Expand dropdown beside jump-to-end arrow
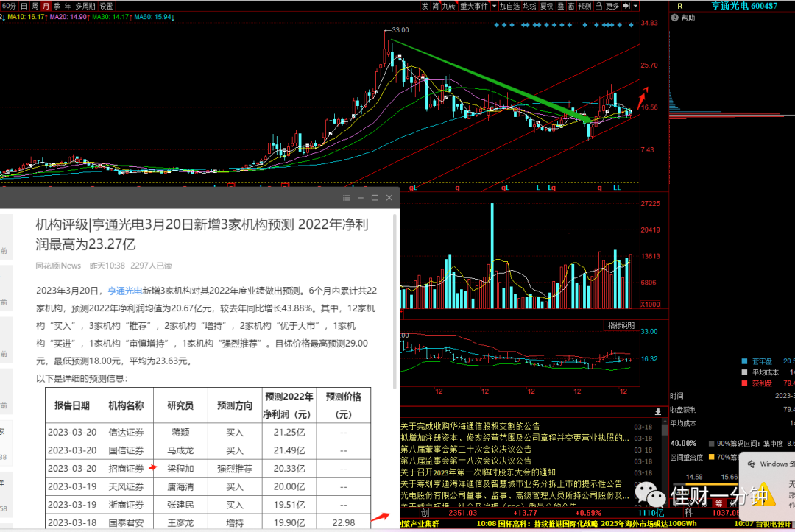The image size is (795, 532). tap(635, 6)
